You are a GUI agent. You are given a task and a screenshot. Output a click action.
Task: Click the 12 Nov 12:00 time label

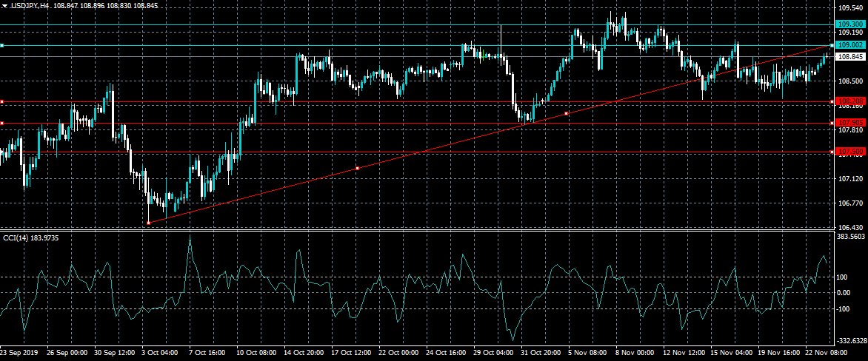[x=686, y=352]
